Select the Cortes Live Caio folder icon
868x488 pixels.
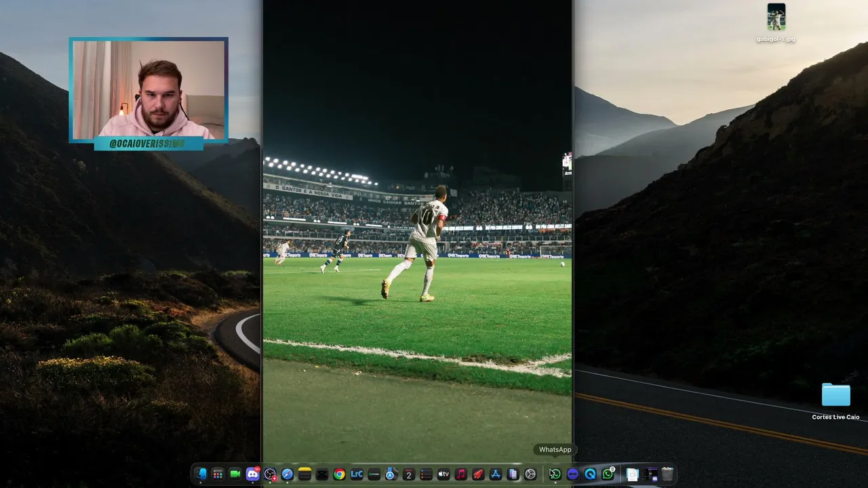tap(835, 394)
